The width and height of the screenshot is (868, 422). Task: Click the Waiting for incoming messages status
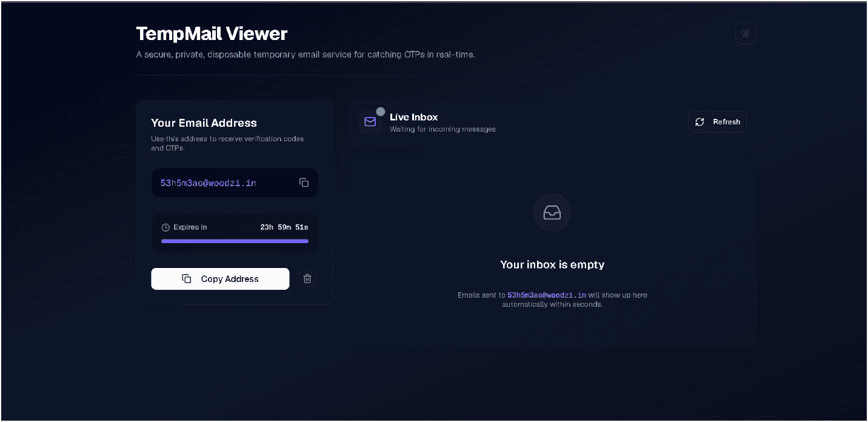coord(442,129)
